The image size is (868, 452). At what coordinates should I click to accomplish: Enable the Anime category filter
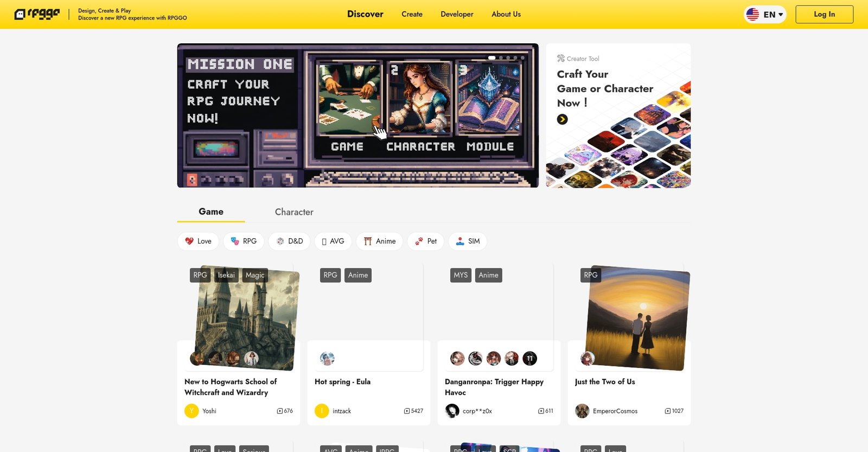click(x=379, y=241)
